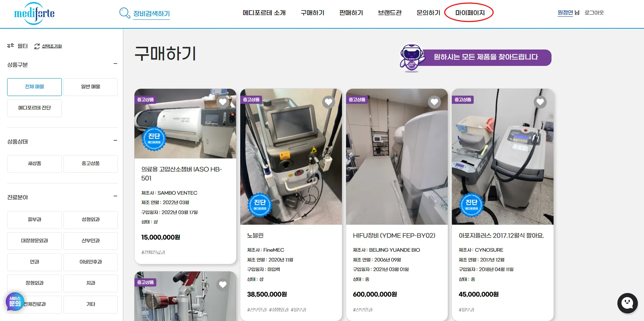Open 브랜드관 menu
The width and height of the screenshot is (644, 321).
(390, 13)
